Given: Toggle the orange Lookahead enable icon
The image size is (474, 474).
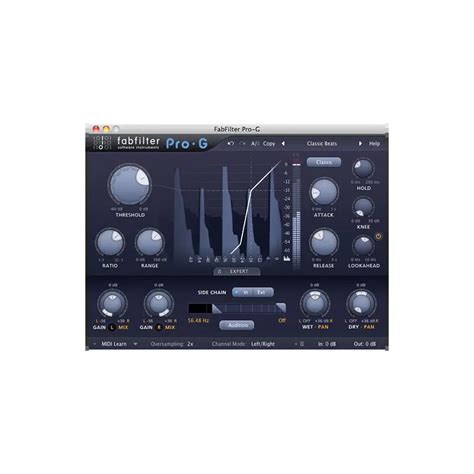Looking at the screenshot, I should (378, 236).
